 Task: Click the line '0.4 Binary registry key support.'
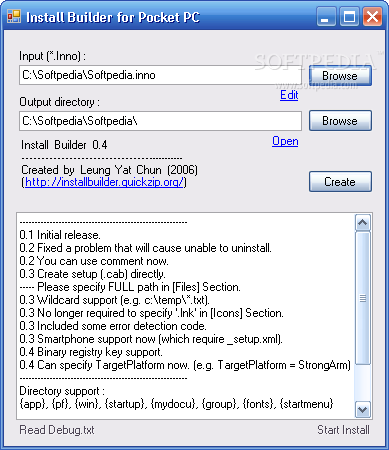(91, 352)
